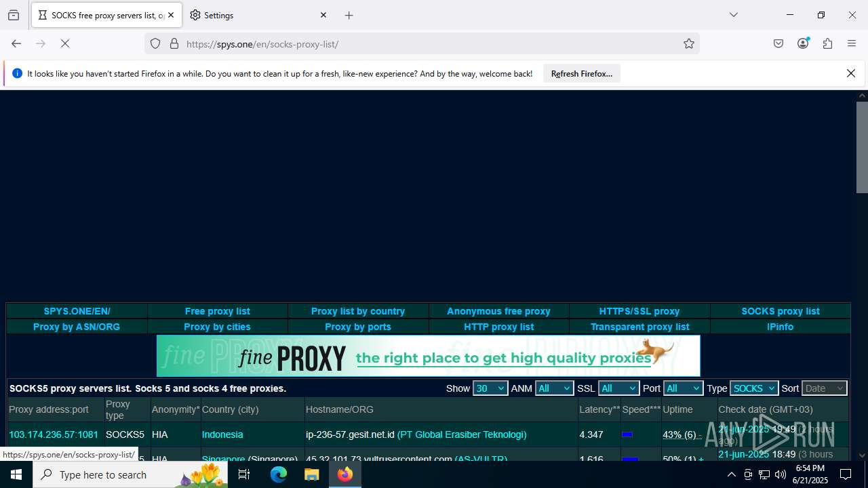Open Anonymous free proxy link

[498, 311]
